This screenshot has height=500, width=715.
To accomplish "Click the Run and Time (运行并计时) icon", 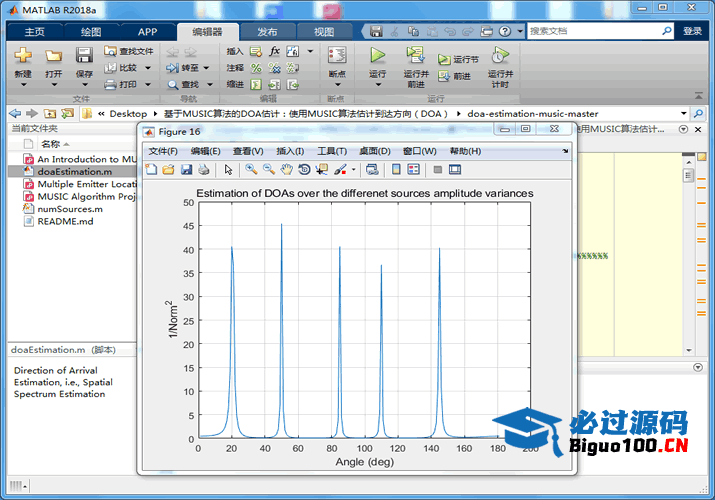I will coord(499,56).
